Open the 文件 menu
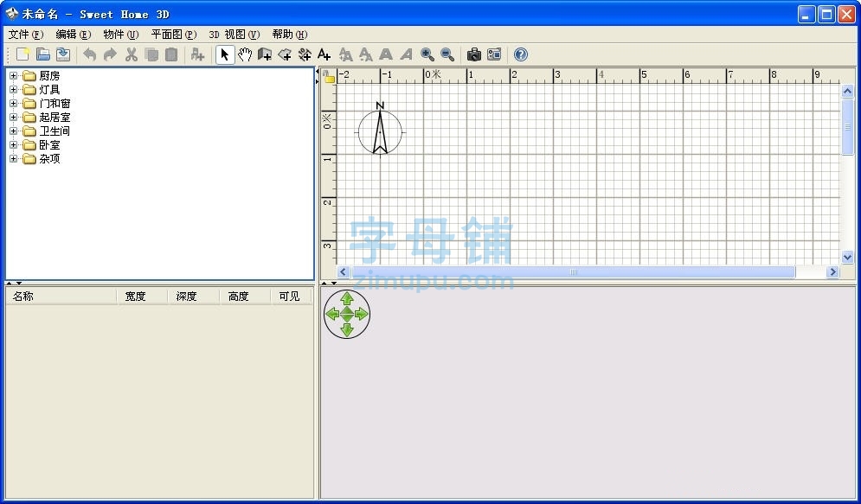 [x=26, y=34]
